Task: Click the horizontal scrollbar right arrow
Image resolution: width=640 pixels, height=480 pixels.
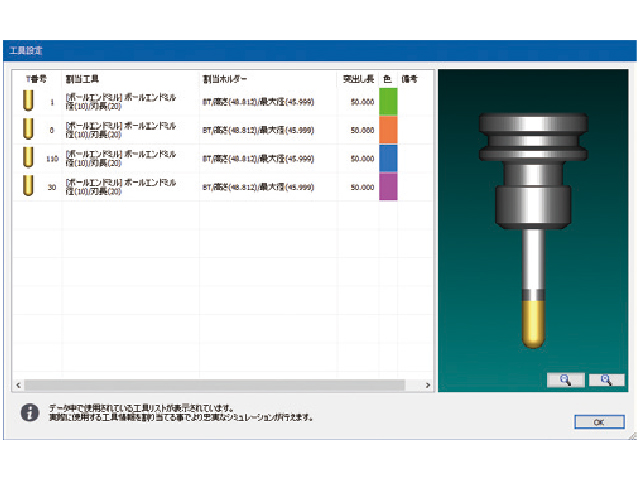Action: 428,385
